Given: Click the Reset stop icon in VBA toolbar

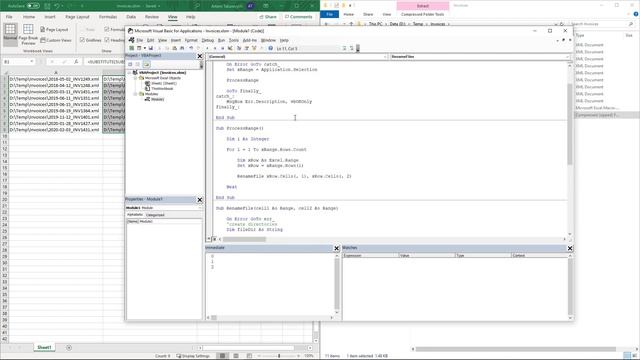Looking at the screenshot, I should pyautogui.click(x=222, y=48).
